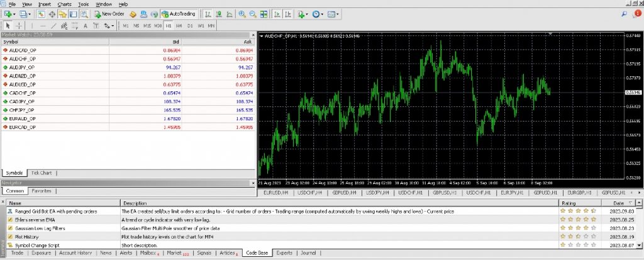Open the Insert menu

click(x=45, y=4)
